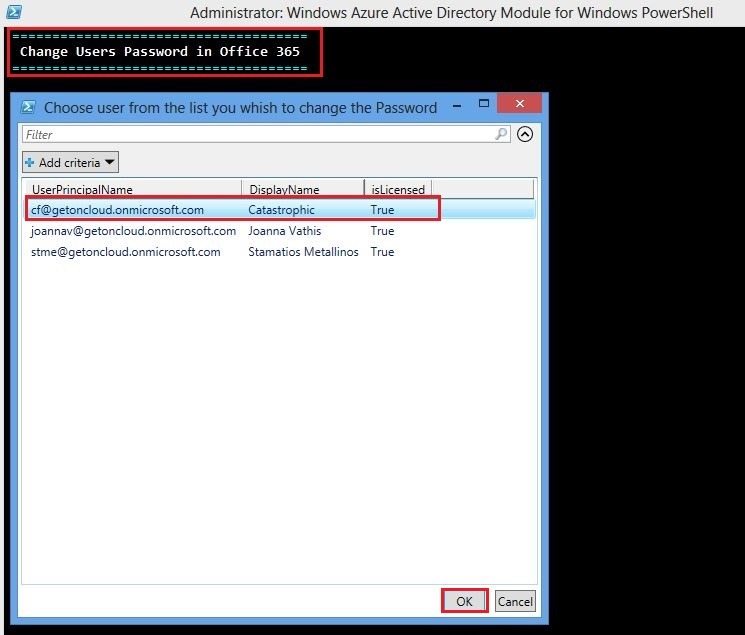
Task: Click the dialog title 'Choose user from the list'
Action: pos(240,107)
